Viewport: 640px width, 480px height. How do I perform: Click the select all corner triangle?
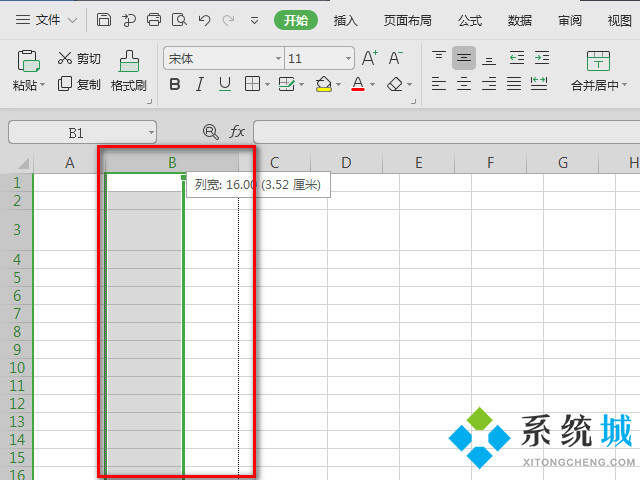[24, 163]
